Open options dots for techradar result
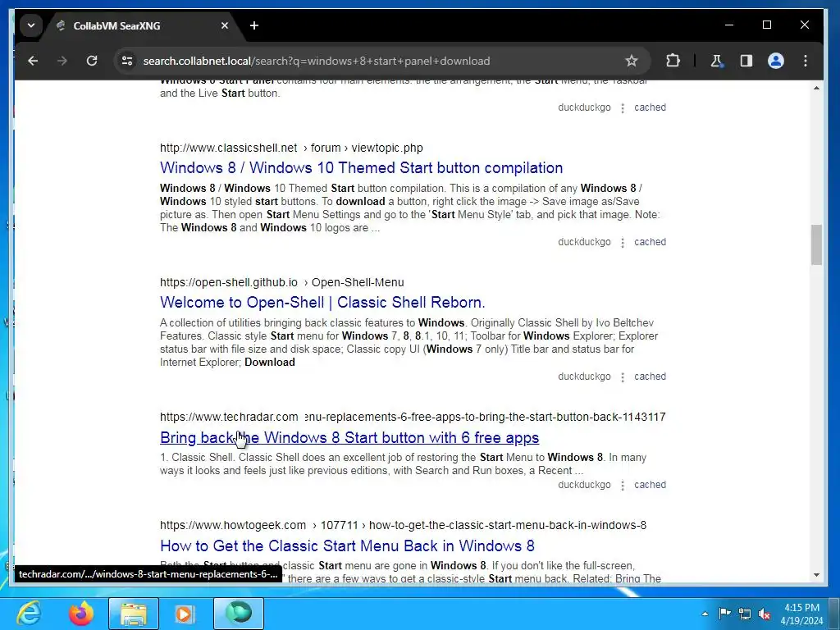Screen dimensions: 840x630 623,486
